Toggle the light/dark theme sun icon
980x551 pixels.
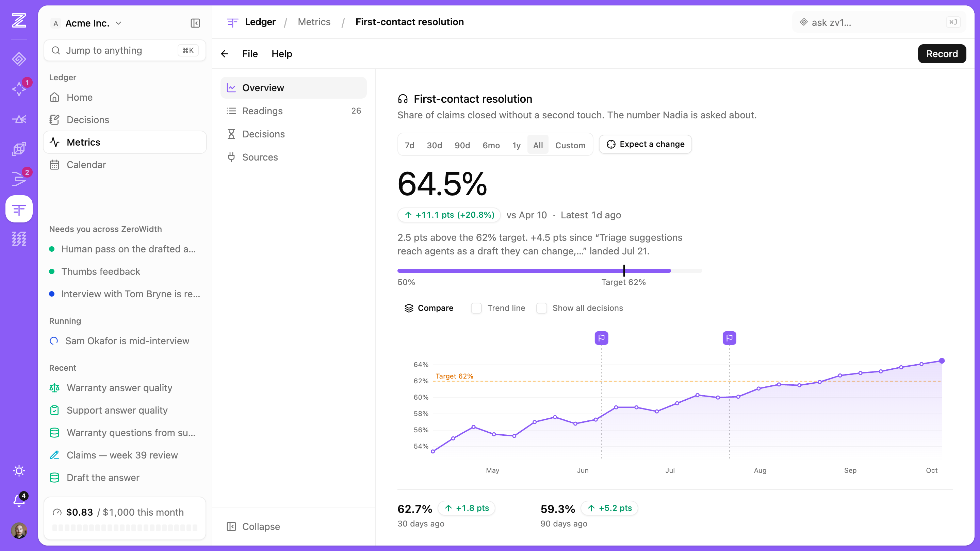[x=19, y=471]
